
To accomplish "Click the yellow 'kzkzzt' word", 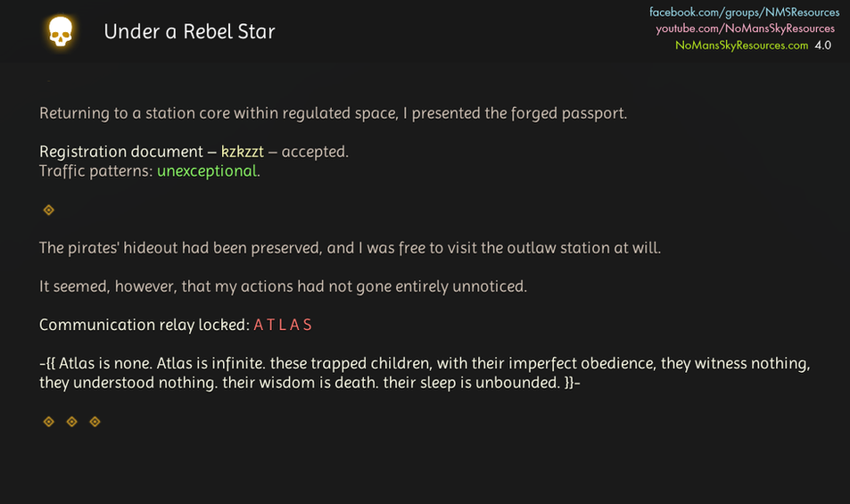I will coord(242,152).
